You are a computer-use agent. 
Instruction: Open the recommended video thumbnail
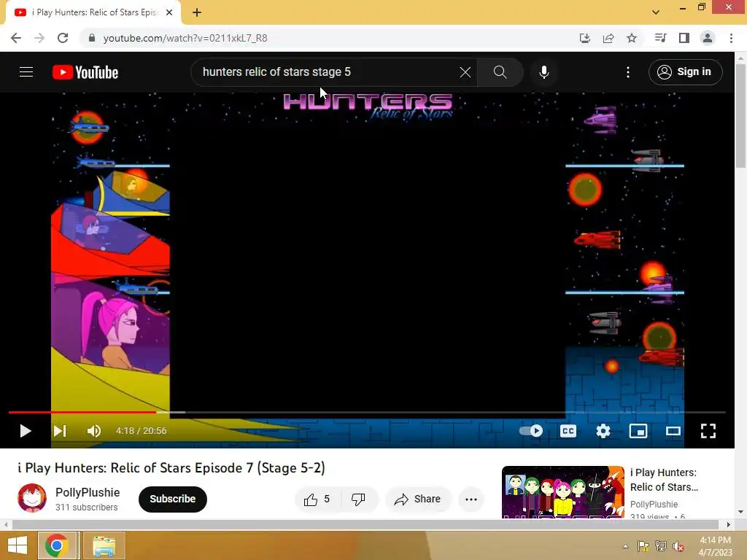562,492
